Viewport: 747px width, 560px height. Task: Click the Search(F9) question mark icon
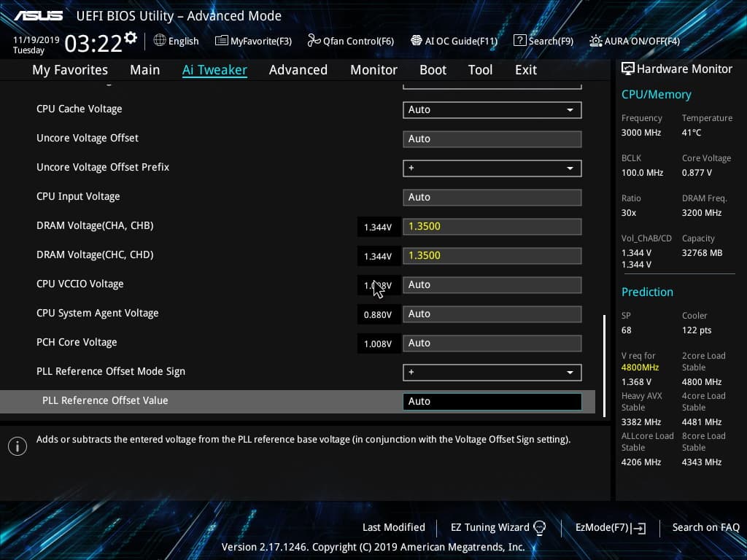519,41
